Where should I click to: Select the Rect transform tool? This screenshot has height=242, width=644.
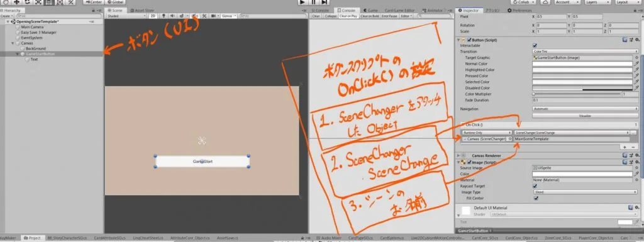click(x=49, y=2)
